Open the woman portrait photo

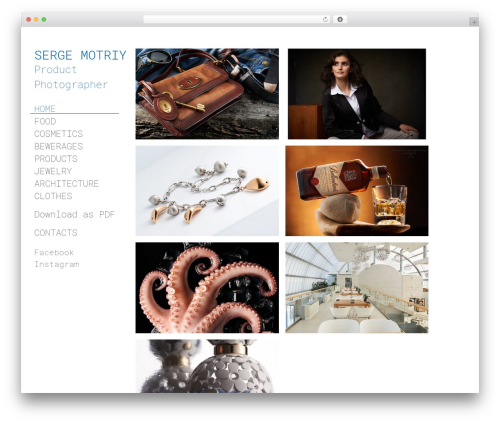[357, 94]
